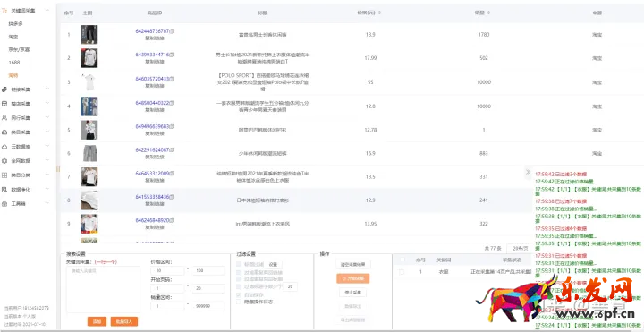
Task: Click the orange 批量导入 button
Action: point(124,321)
